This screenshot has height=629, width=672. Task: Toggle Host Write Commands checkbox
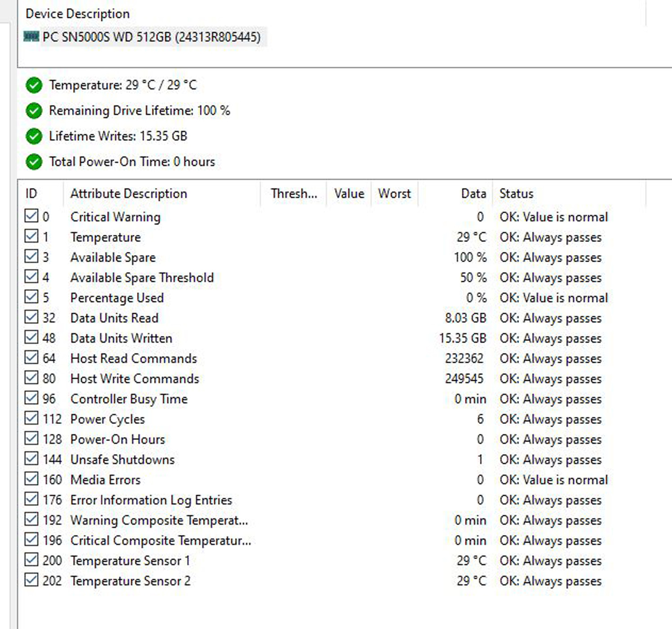31,378
